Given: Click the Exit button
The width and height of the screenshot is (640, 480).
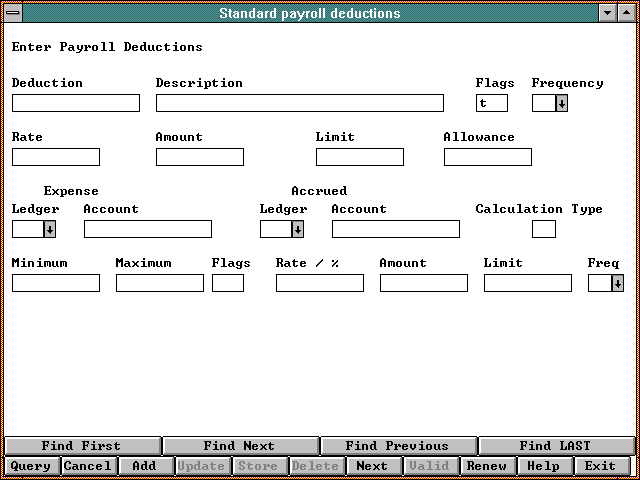Looking at the screenshot, I should pos(600,466).
